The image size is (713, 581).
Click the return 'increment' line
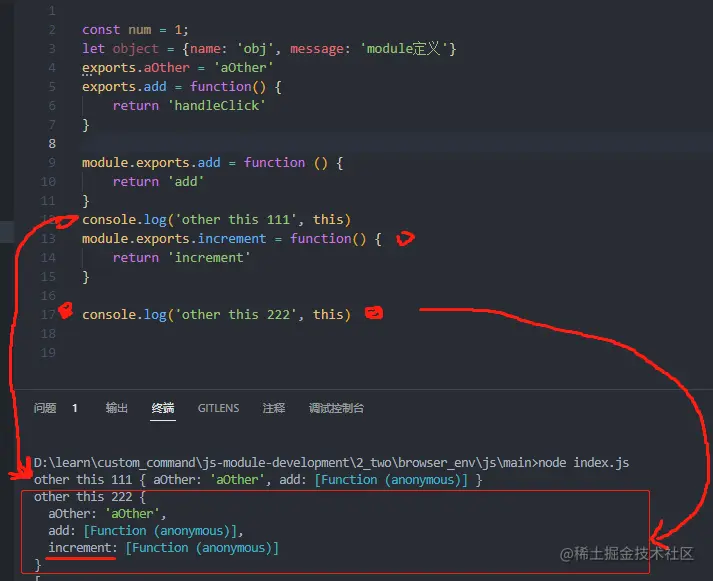pyautogui.click(x=181, y=257)
